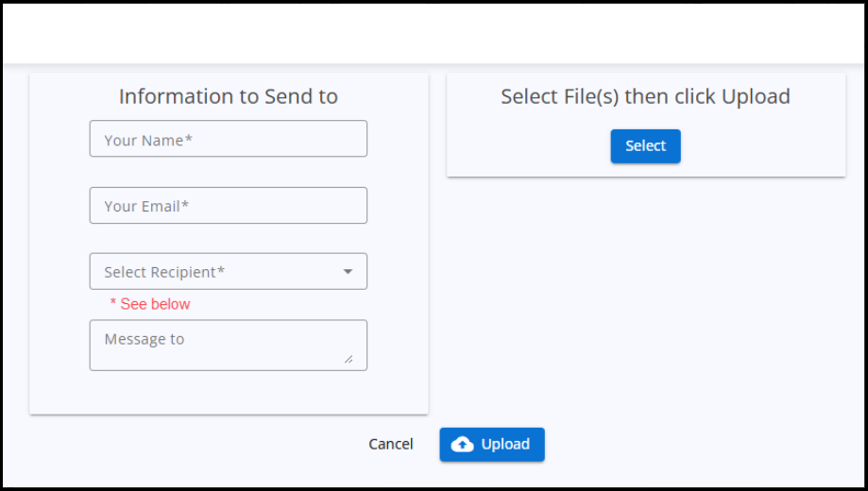Screen dimensions: 868x491
Task: Click the Message to text area
Action: pos(228,345)
